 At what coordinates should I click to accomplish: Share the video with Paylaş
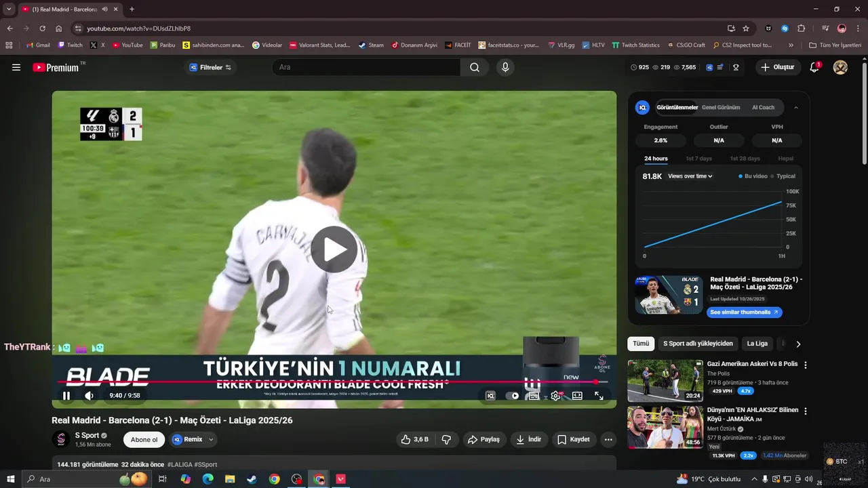click(x=484, y=439)
